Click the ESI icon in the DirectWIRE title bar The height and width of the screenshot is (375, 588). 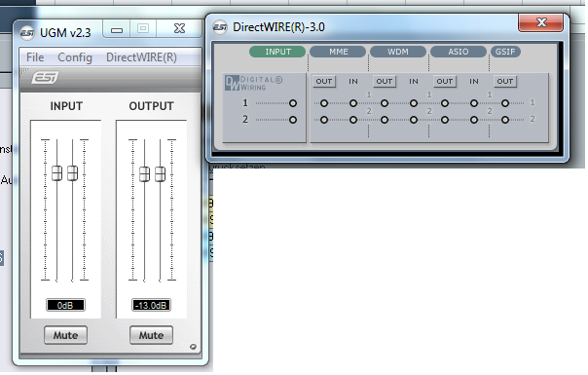pos(220,27)
